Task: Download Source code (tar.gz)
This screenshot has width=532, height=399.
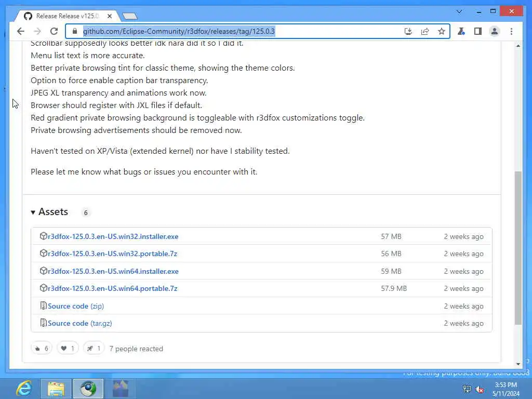Action: 79,323
